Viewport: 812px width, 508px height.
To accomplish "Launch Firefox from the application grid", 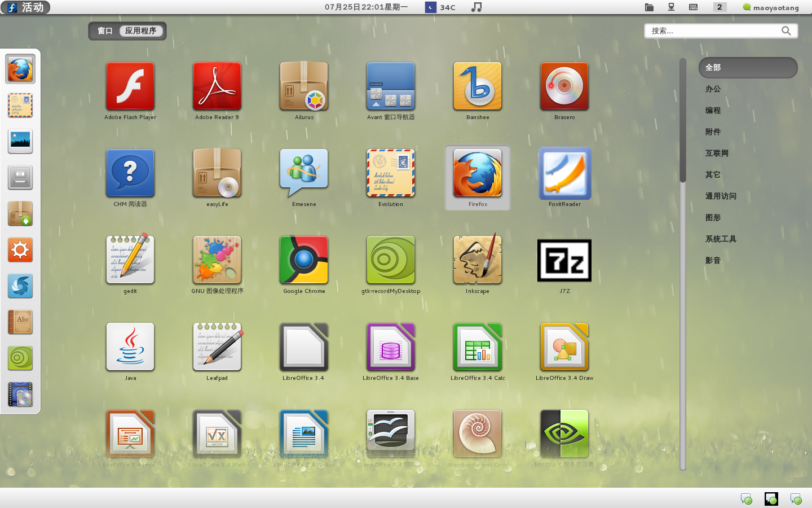I will [x=478, y=177].
